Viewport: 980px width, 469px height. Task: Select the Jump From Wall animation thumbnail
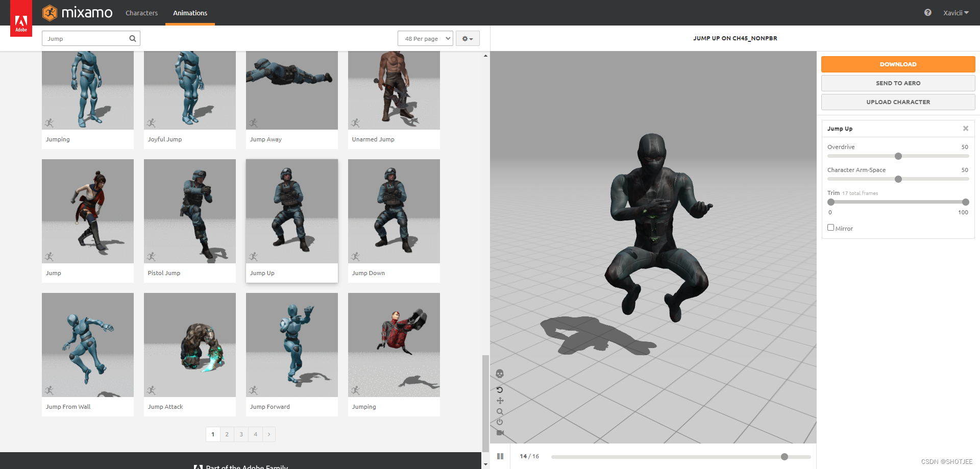pos(88,345)
